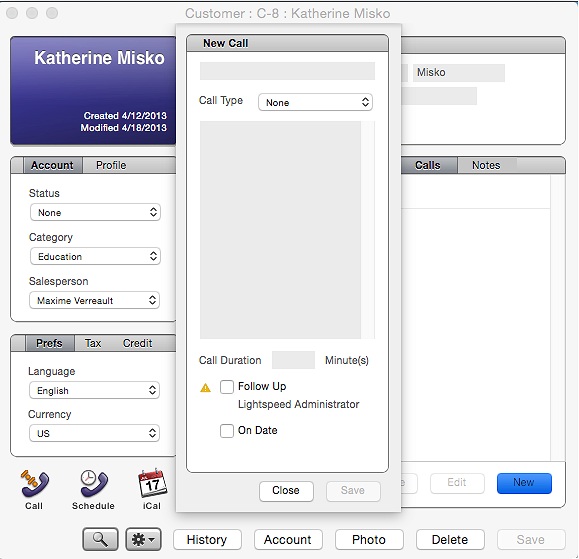
Task: Expand the Call Type dropdown
Action: [315, 102]
